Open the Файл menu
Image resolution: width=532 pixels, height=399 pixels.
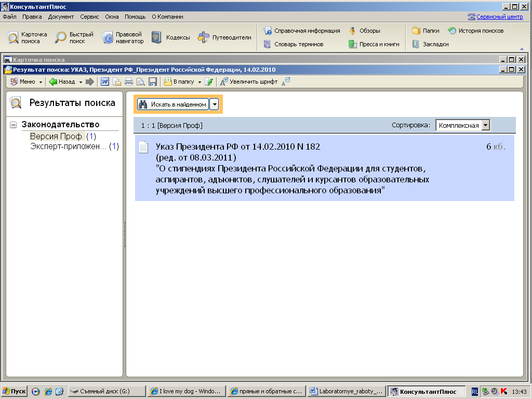pos(9,17)
